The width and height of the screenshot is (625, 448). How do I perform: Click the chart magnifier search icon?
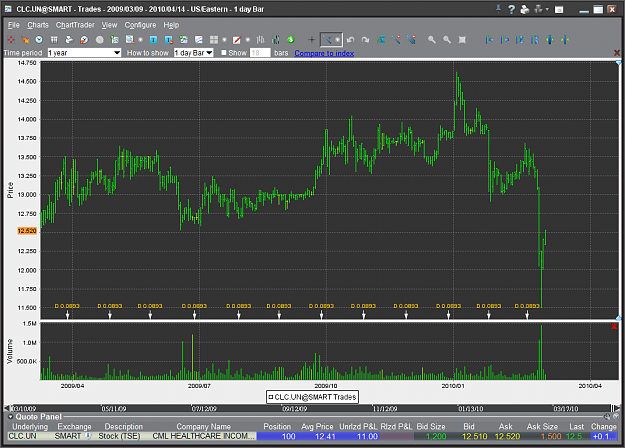click(x=130, y=39)
